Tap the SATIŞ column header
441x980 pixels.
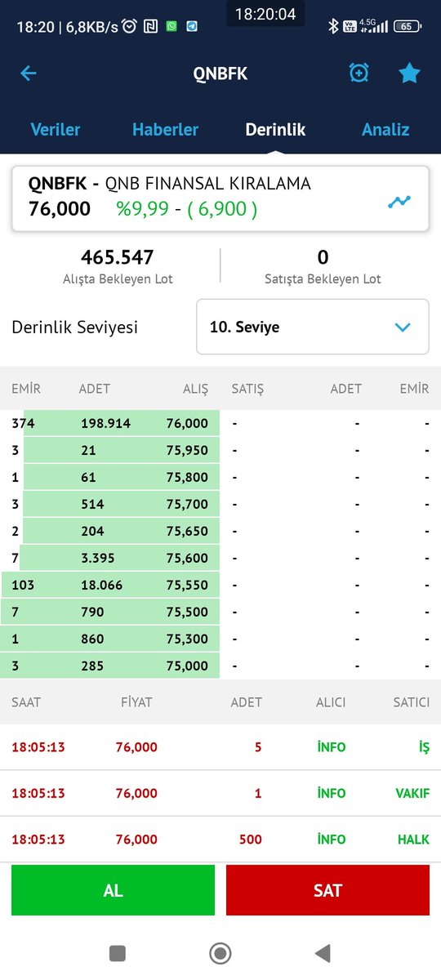(x=247, y=389)
